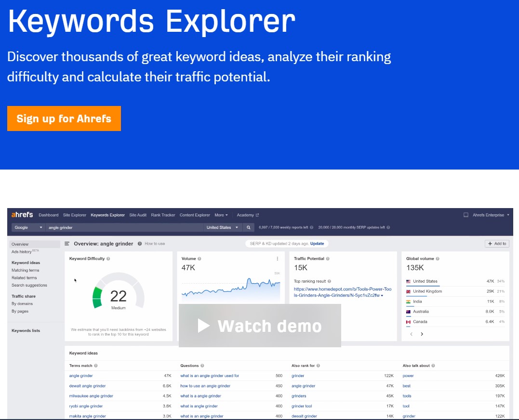Open Rank Tracker nav item
This screenshot has width=519, height=420.
pyautogui.click(x=163, y=215)
